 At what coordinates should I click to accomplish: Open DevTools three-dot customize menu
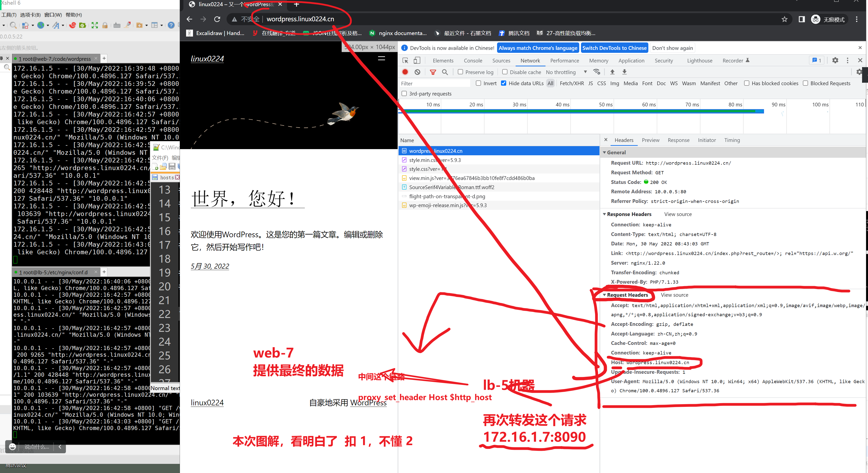click(x=848, y=60)
